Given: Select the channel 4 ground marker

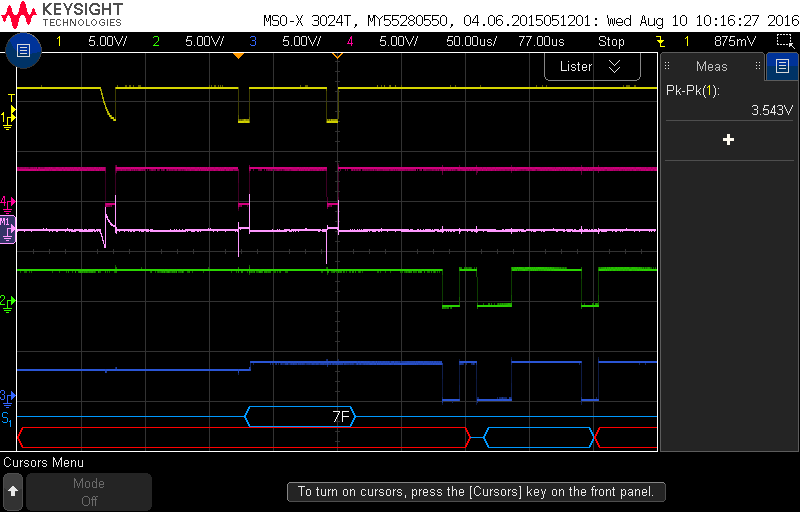Looking at the screenshot, I should [x=8, y=203].
